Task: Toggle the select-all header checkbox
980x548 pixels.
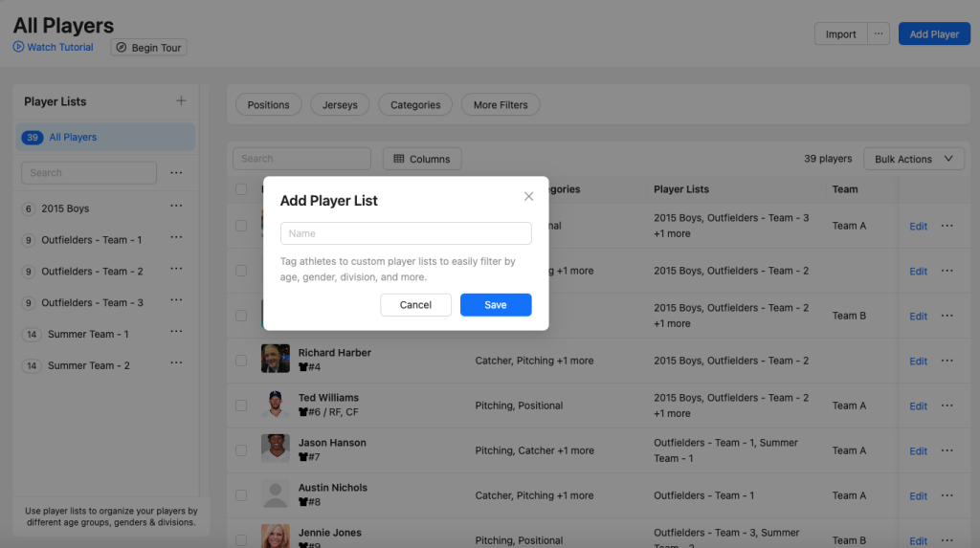Action: pyautogui.click(x=241, y=189)
